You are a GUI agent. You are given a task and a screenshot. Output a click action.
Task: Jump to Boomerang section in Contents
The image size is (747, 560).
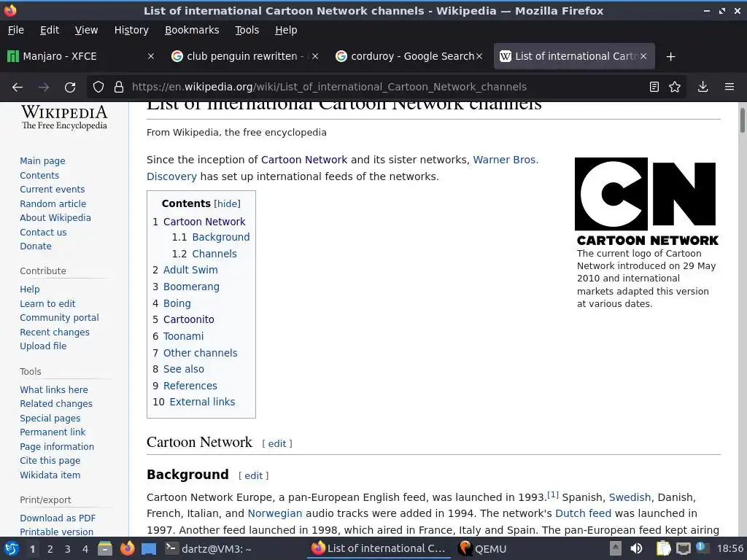192,287
